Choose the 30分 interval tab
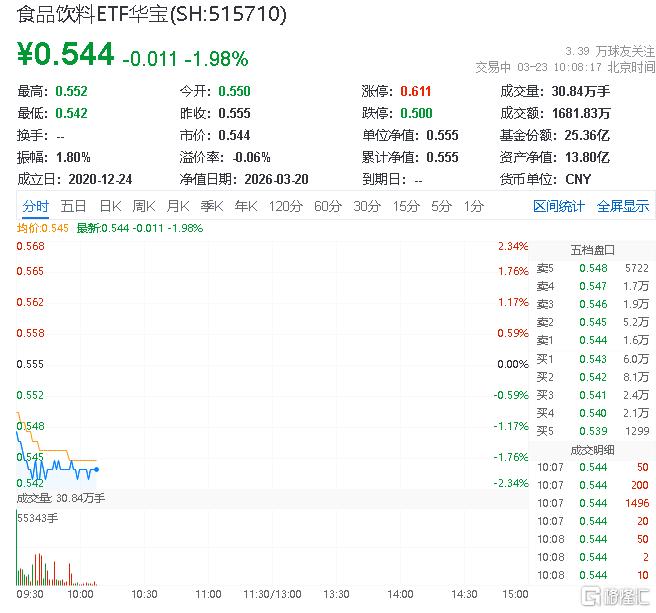 pos(367,206)
